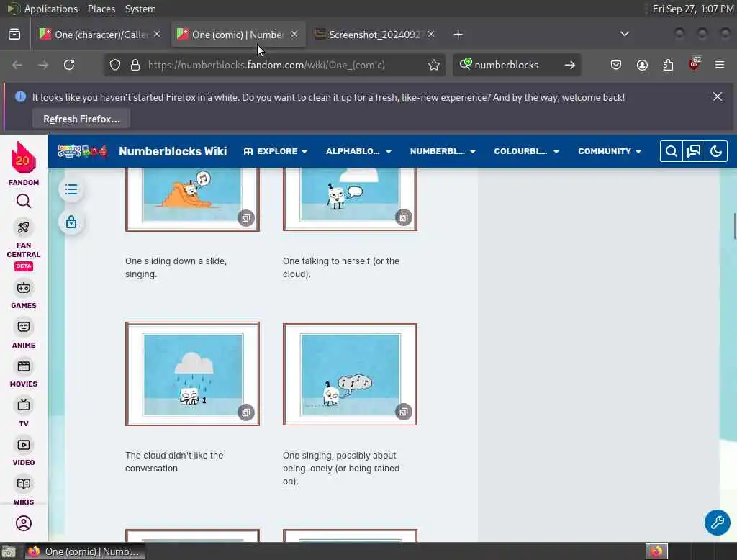
Task: Open the blue wrench tools button
Action: [717, 523]
